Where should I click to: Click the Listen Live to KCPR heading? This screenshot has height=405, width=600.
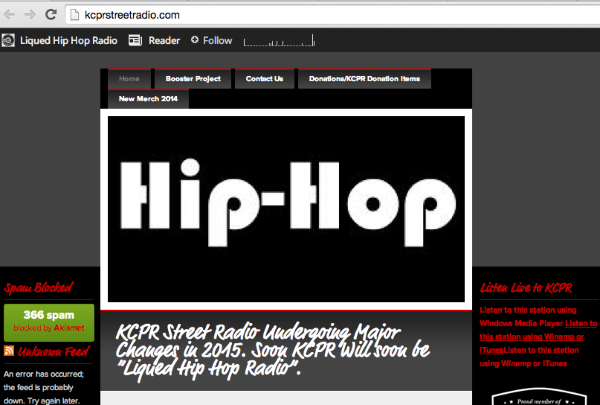(x=526, y=288)
